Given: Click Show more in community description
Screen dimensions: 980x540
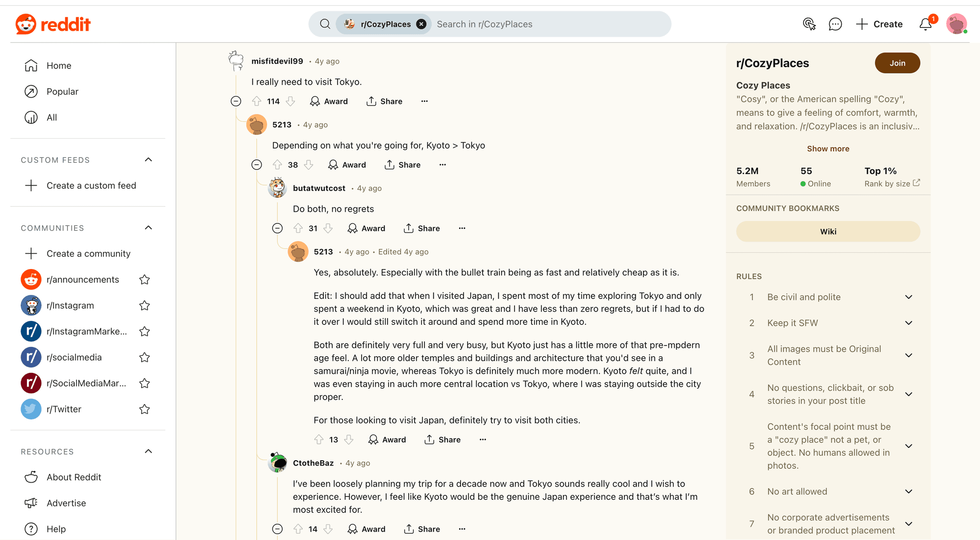Looking at the screenshot, I should pyautogui.click(x=828, y=149).
